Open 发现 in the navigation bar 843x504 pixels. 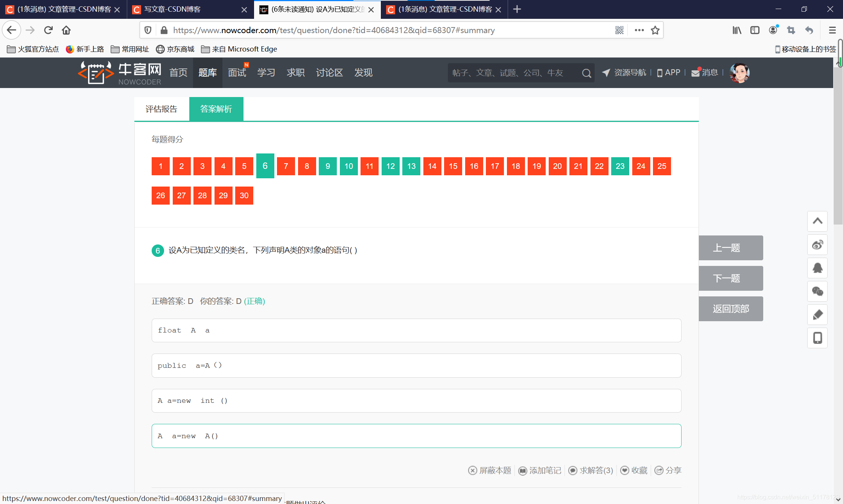(x=364, y=73)
